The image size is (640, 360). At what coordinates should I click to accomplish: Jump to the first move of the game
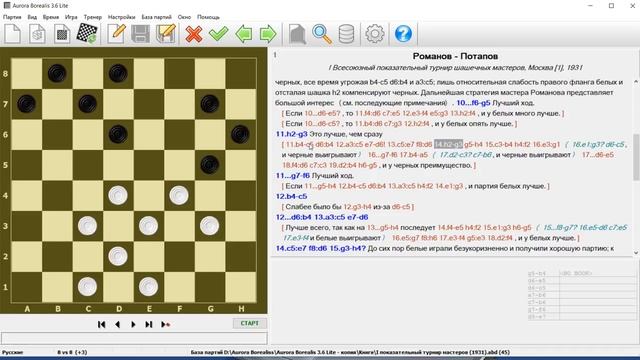102,324
